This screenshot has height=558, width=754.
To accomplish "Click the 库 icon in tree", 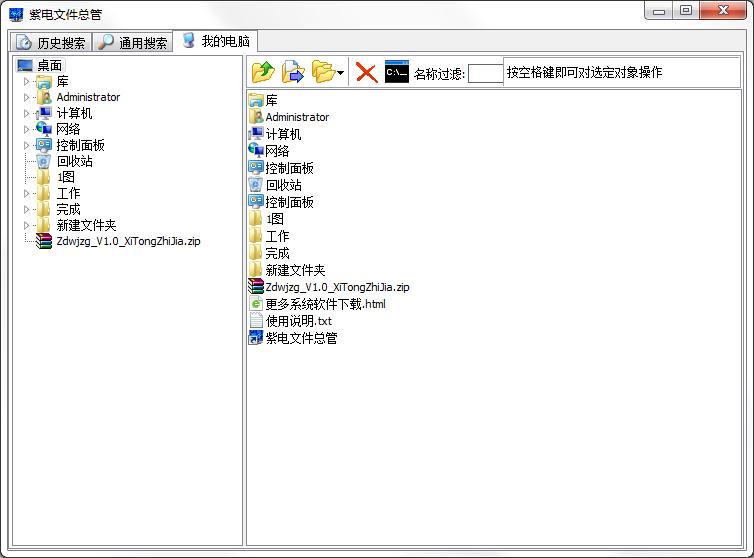I will [44, 82].
